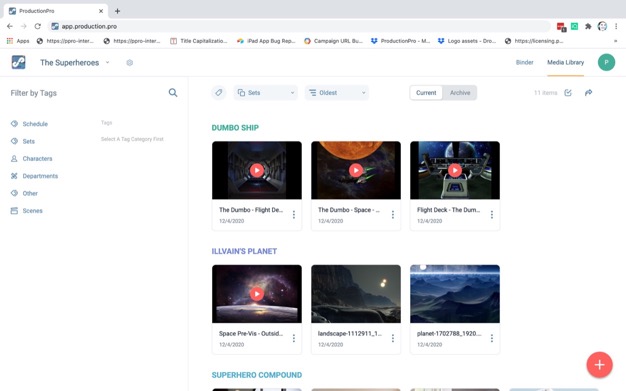Open Title Capitalization bookmark
626x391 pixels.
coord(199,41)
